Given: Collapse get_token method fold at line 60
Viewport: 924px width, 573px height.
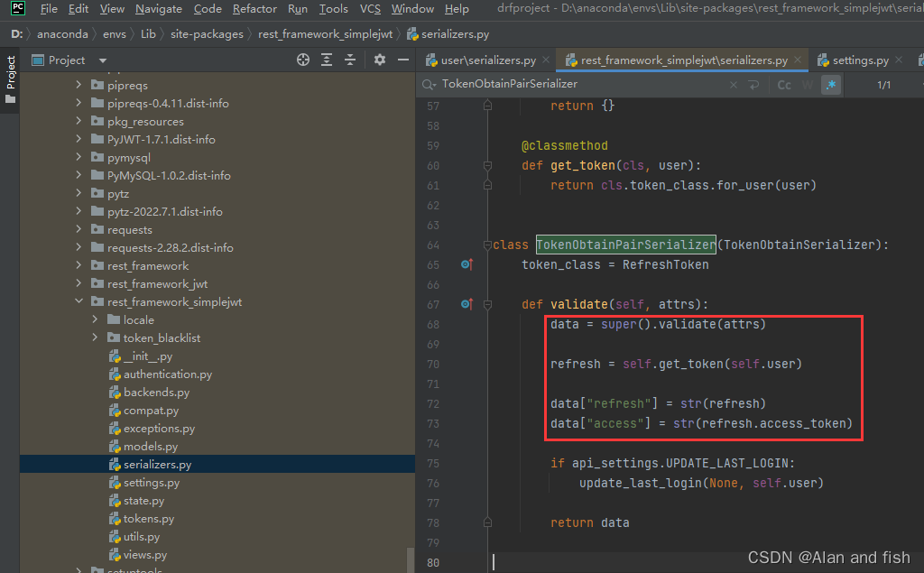Looking at the screenshot, I should [487, 166].
